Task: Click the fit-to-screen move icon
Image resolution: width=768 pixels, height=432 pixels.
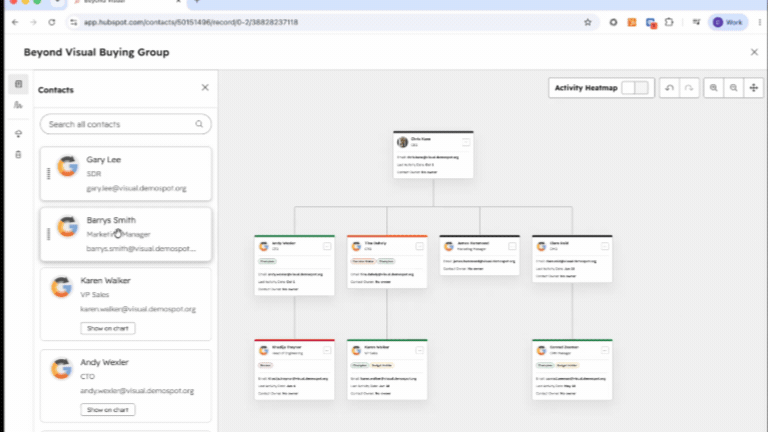Action: (x=753, y=88)
